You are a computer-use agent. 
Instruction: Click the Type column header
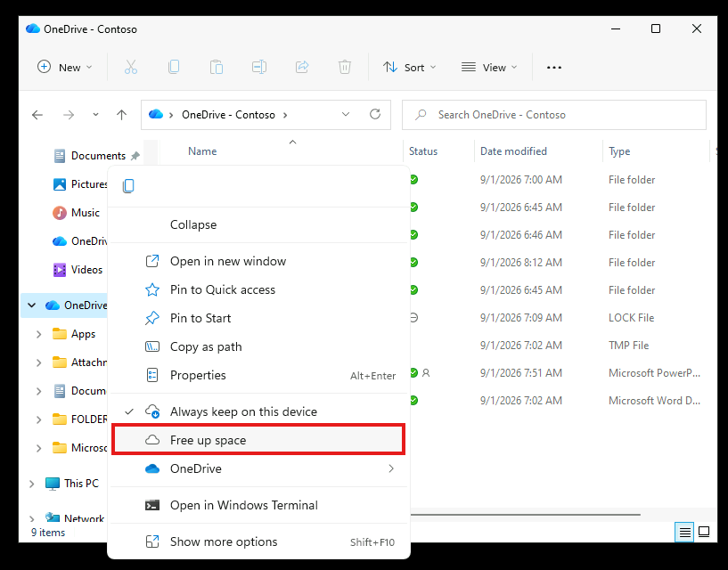pos(619,151)
